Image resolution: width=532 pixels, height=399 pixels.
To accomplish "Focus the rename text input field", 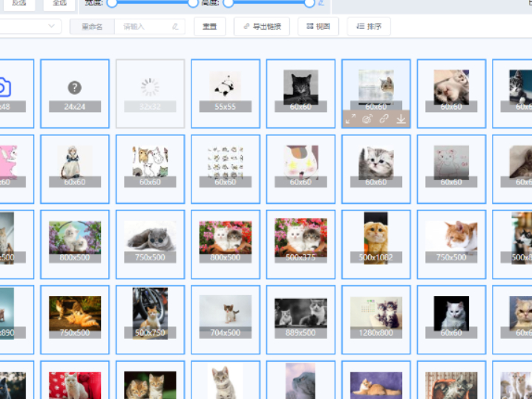I will tap(150, 27).
